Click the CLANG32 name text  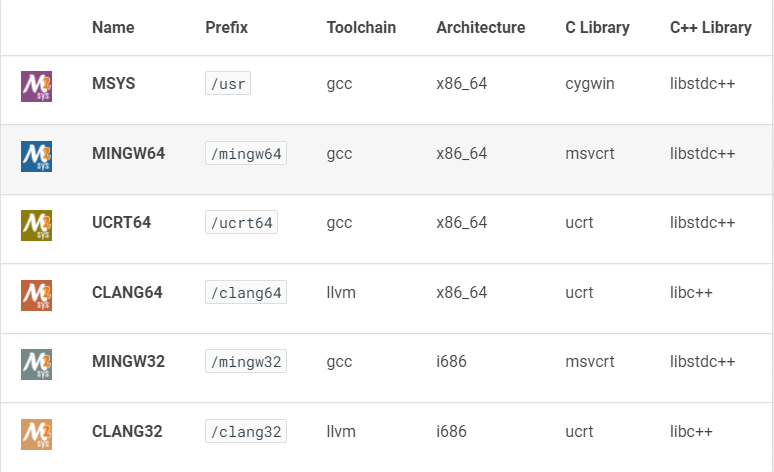tap(127, 432)
